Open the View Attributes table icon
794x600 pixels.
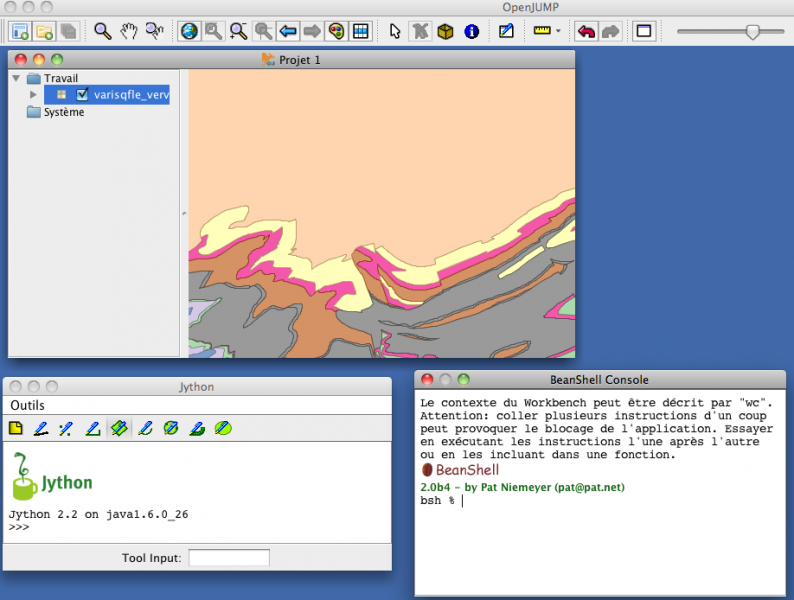click(x=361, y=31)
